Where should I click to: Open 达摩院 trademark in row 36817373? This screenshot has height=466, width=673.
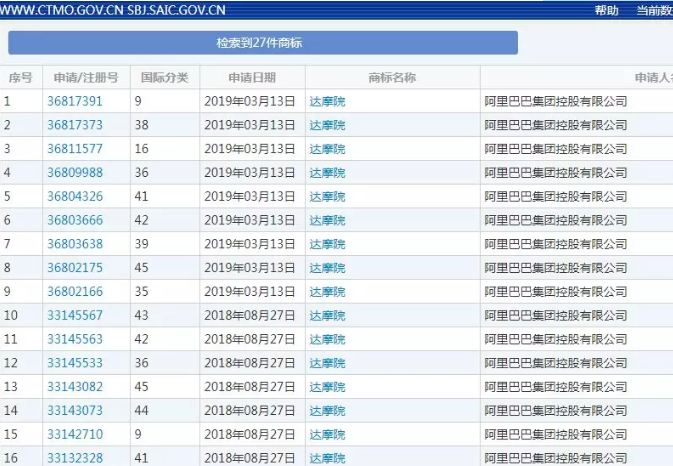[x=327, y=125]
